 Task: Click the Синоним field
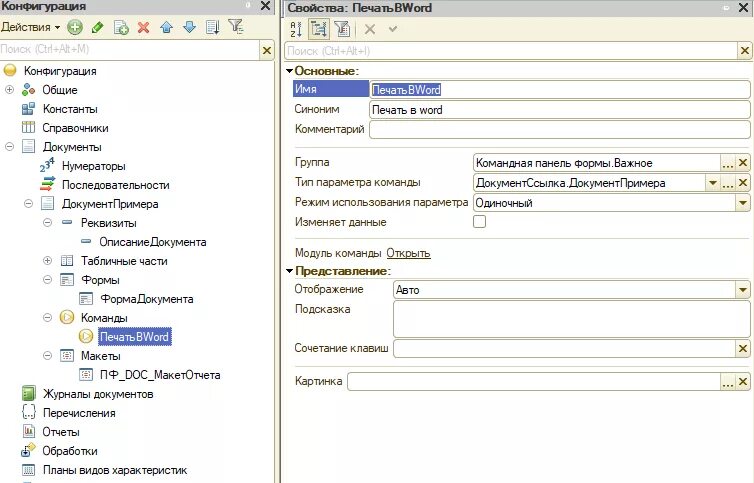point(560,110)
